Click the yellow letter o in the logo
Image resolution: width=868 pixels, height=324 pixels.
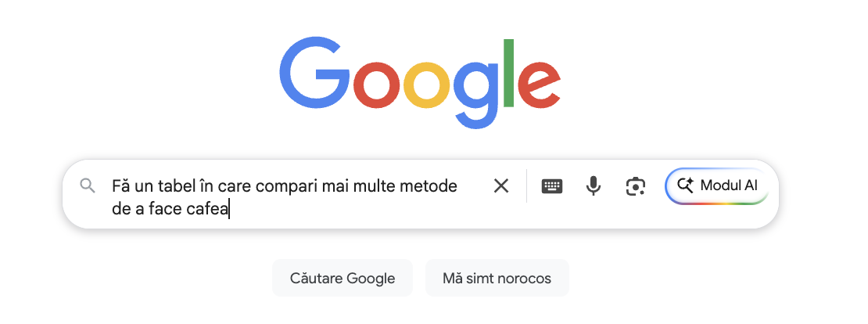click(x=428, y=85)
